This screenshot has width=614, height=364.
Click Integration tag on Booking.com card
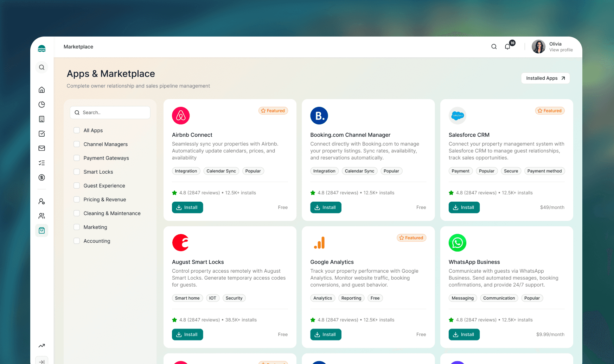(x=324, y=171)
